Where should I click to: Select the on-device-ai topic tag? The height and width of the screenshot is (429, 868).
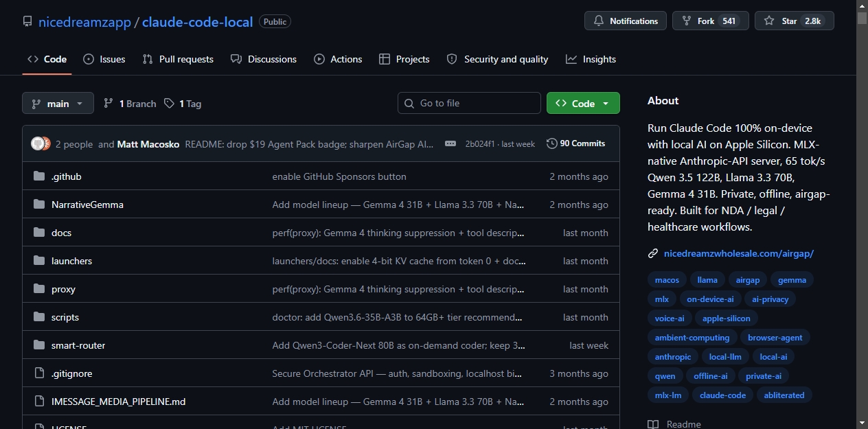710,299
